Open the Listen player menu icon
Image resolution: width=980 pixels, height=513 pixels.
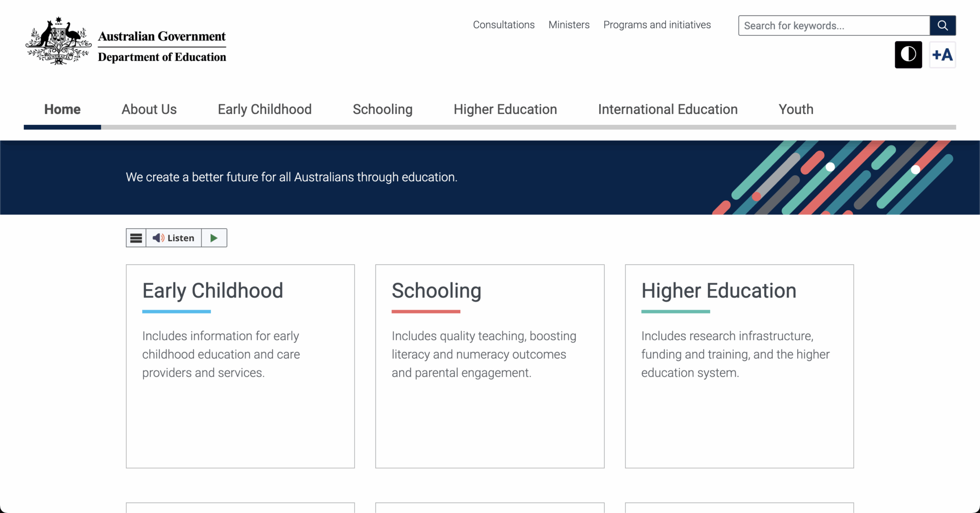136,238
